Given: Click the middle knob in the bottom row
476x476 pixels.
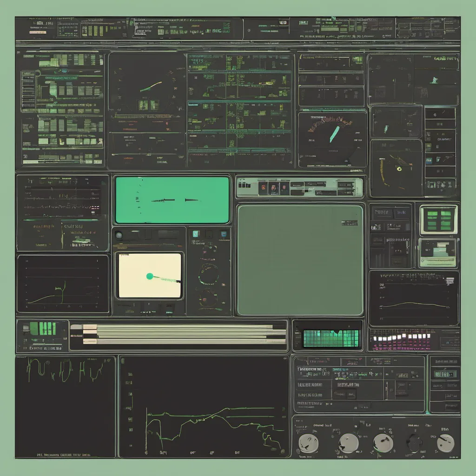Looking at the screenshot, I should [x=383, y=443].
